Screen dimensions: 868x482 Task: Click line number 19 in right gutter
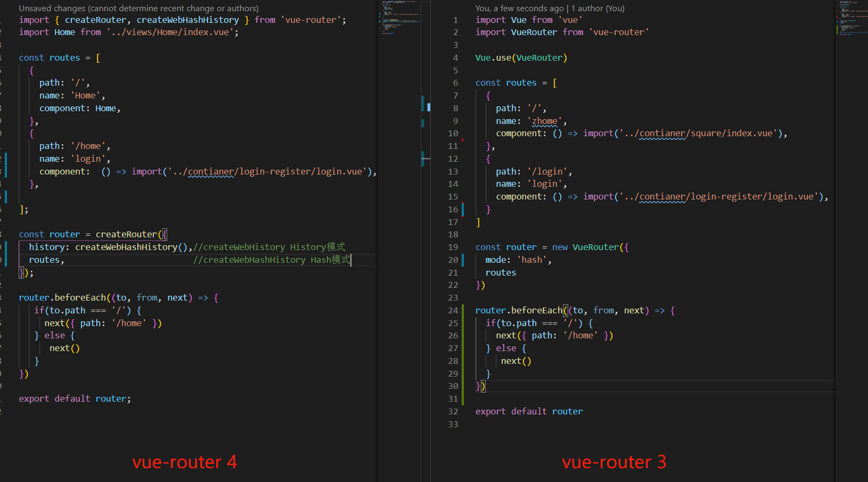[453, 247]
